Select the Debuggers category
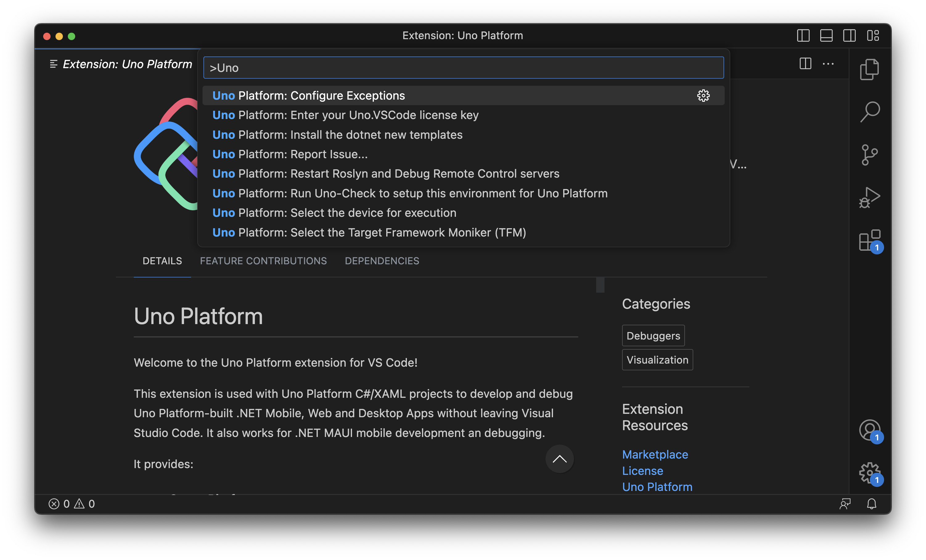The image size is (926, 560). click(x=653, y=335)
